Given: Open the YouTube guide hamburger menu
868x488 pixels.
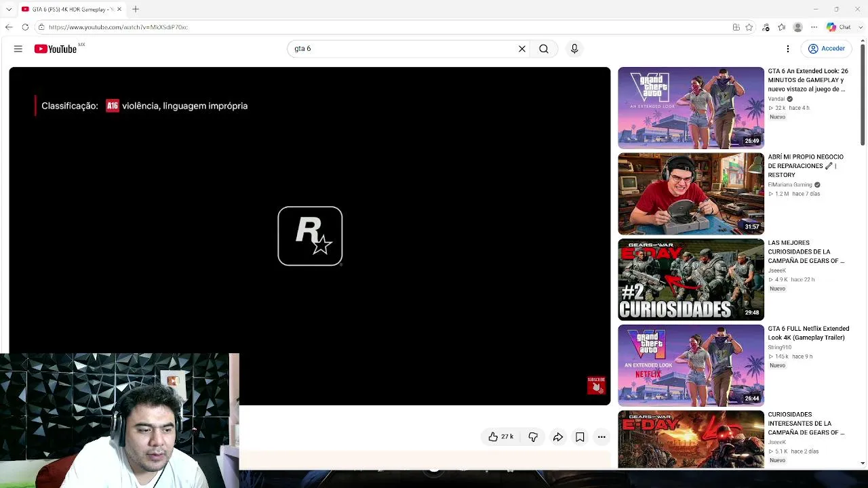Looking at the screenshot, I should click(18, 49).
